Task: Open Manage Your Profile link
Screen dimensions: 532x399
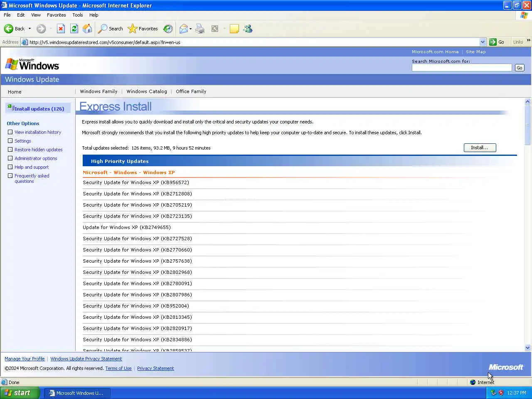Action: pyautogui.click(x=25, y=359)
